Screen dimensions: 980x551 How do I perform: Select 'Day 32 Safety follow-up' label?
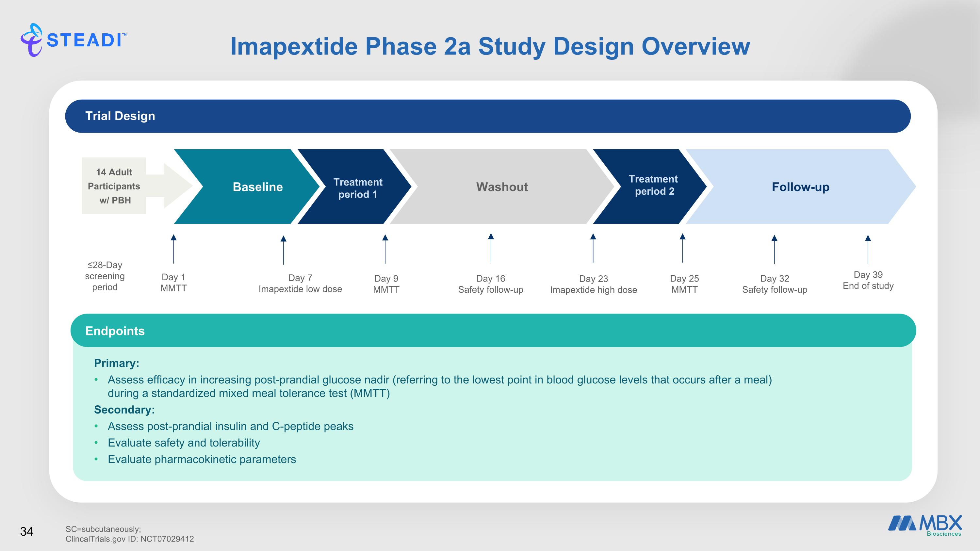point(775,284)
